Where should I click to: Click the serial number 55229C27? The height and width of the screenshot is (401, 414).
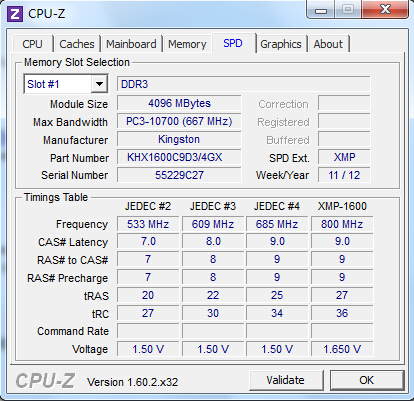point(179,175)
